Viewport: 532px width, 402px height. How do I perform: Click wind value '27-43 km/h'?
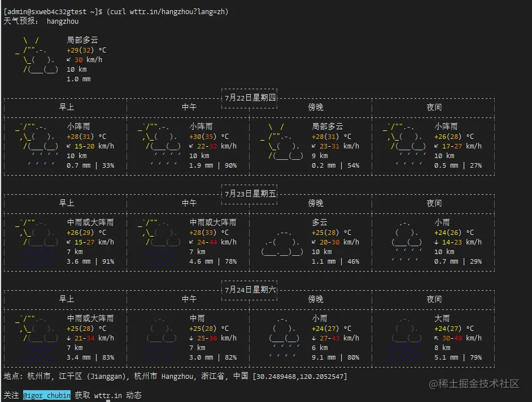[x=339, y=338]
